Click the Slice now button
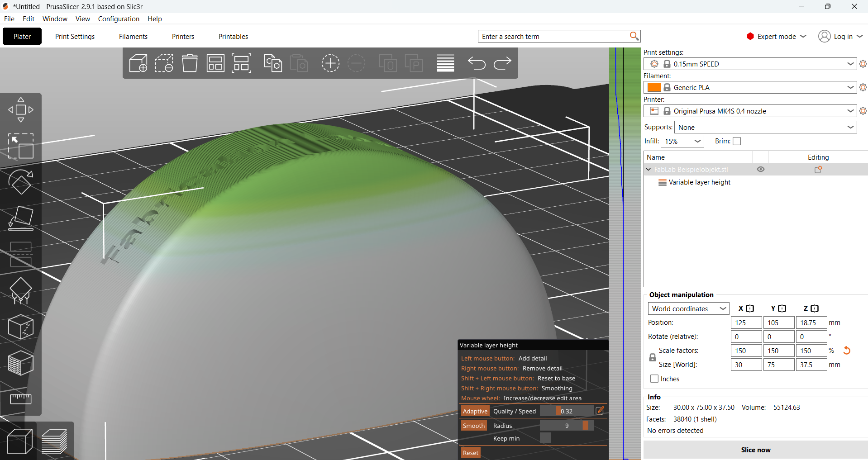The width and height of the screenshot is (868, 460). click(x=756, y=450)
